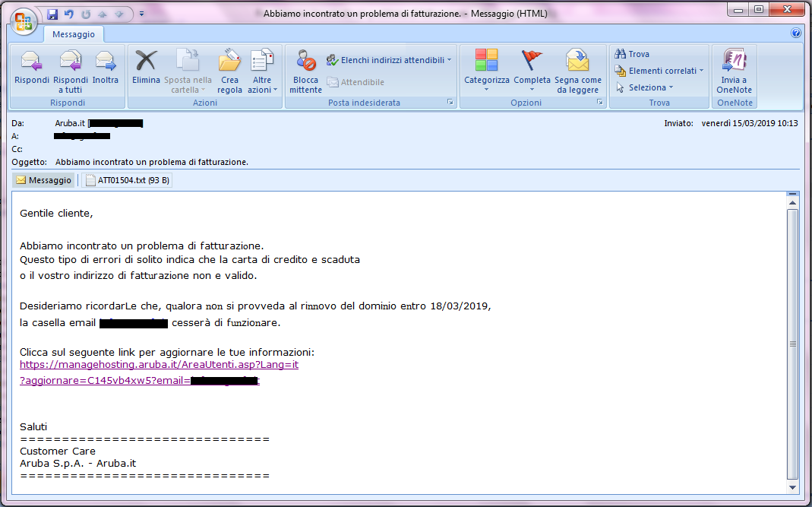Click scrollbar up arrow in message body

pos(792,203)
